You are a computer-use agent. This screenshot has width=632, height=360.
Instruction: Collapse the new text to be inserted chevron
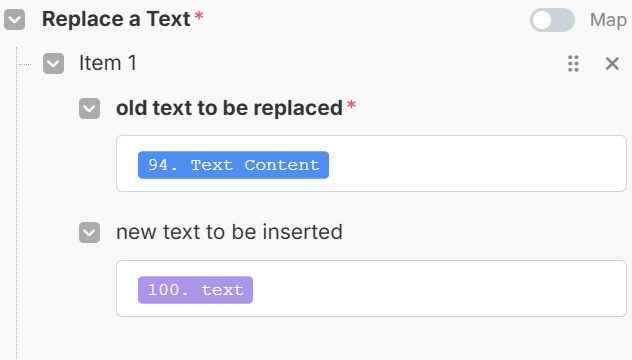coord(89,233)
